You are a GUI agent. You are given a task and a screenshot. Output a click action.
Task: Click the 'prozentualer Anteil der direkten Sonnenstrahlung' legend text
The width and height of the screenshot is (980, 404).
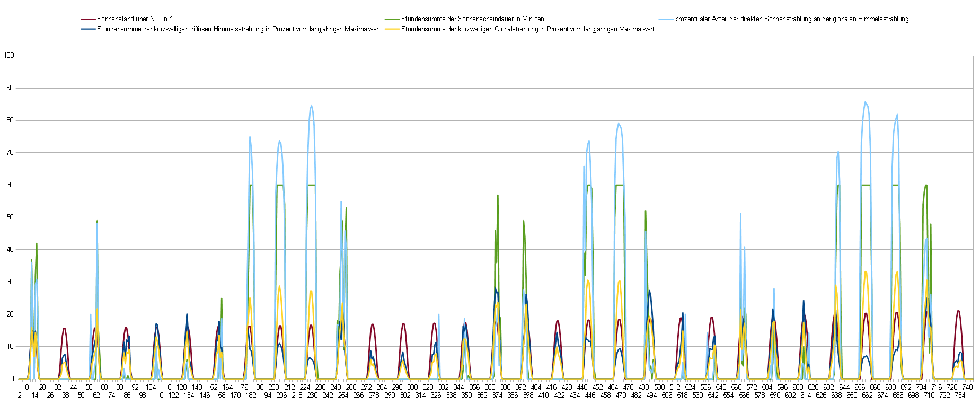(x=791, y=19)
